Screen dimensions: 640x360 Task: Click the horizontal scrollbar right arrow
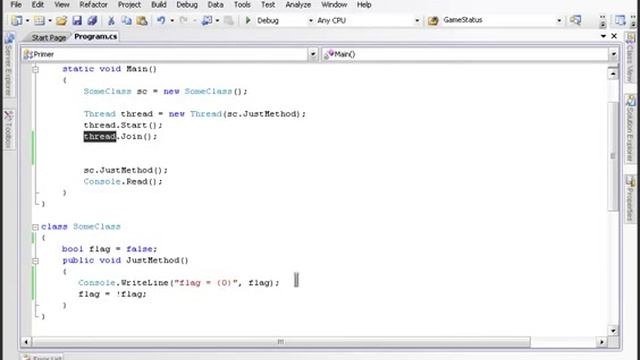[x=602, y=342]
